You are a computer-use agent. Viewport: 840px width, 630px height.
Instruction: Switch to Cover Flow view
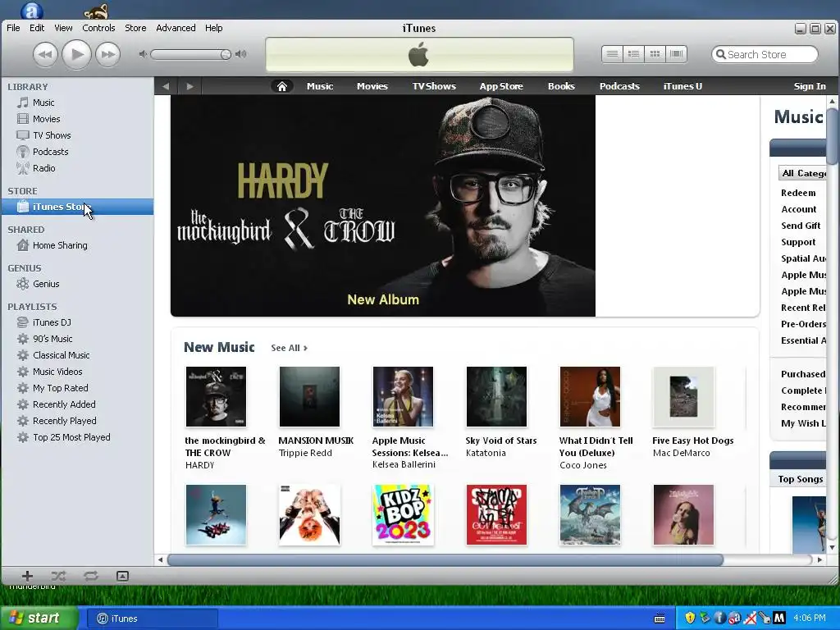pos(677,54)
